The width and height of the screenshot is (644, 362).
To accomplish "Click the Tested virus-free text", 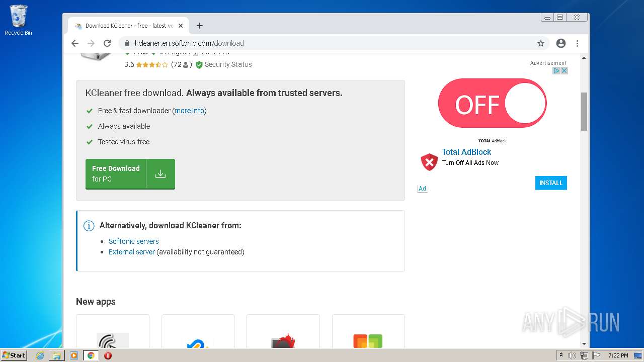I will coord(124,142).
